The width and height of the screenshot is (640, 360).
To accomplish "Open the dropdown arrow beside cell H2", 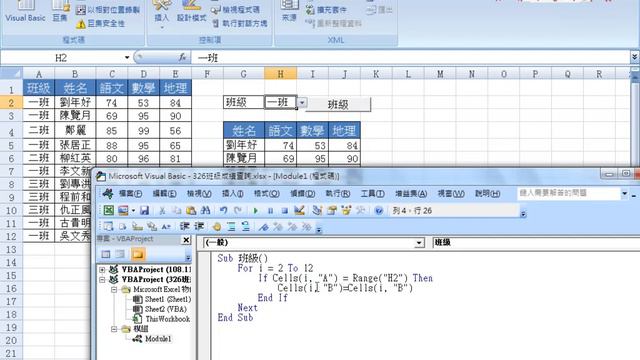I will pos(302,102).
